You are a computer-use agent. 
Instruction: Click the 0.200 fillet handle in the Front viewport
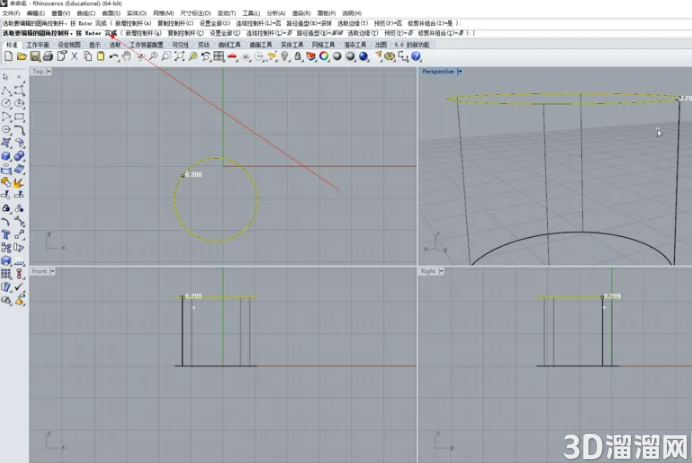(x=182, y=297)
